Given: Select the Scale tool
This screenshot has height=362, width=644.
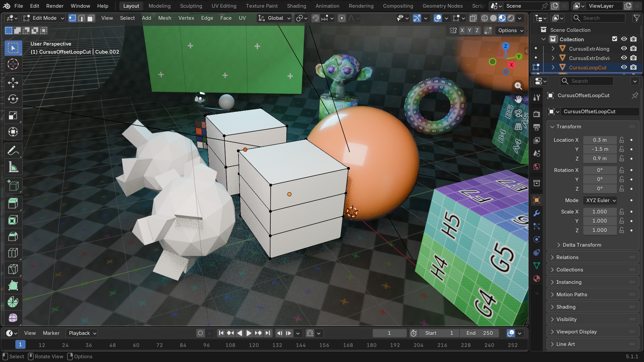Looking at the screenshot, I should point(13,115).
